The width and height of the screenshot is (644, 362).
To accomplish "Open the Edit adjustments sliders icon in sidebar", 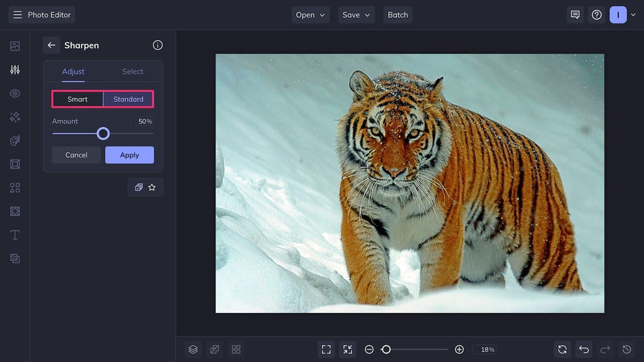I will click(x=15, y=70).
